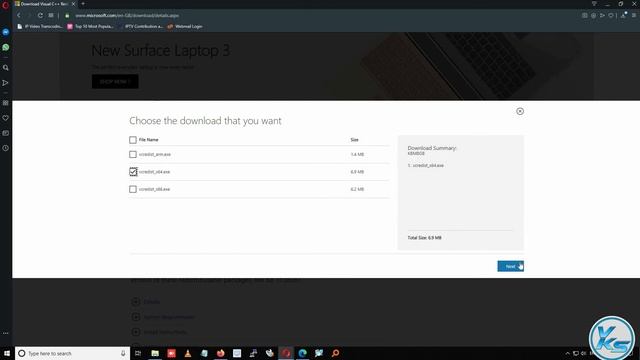Image resolution: width=640 pixels, height=360 pixels.
Task: Open the sidebar My Flow arrow icon
Action: (6, 83)
